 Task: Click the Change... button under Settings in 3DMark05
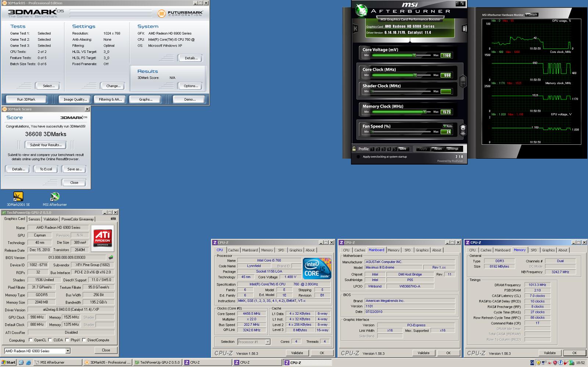pos(113,86)
